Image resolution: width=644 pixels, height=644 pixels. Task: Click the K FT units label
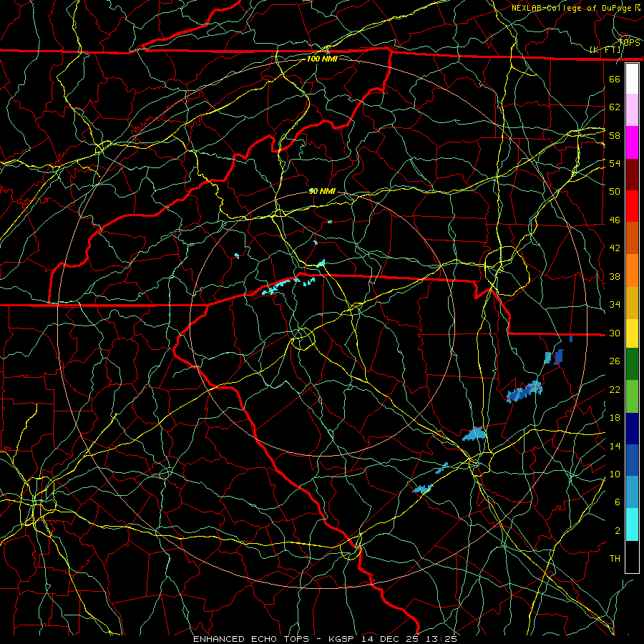605,49
